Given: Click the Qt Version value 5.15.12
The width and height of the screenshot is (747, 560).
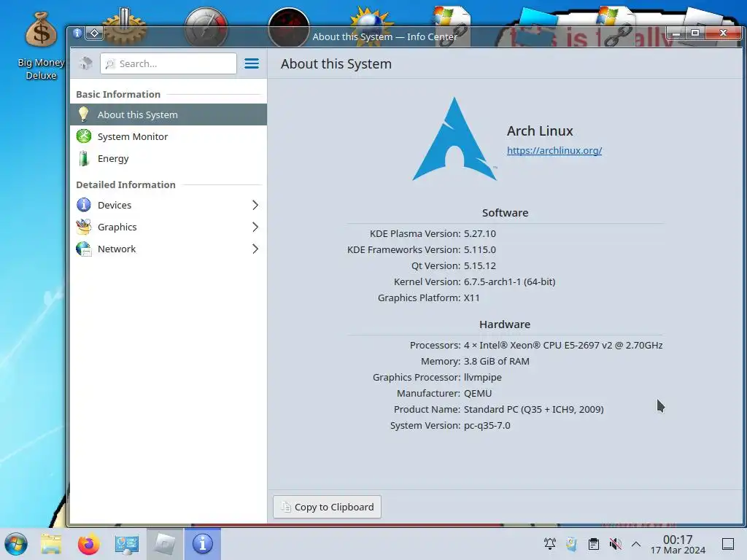Looking at the screenshot, I should 480,265.
